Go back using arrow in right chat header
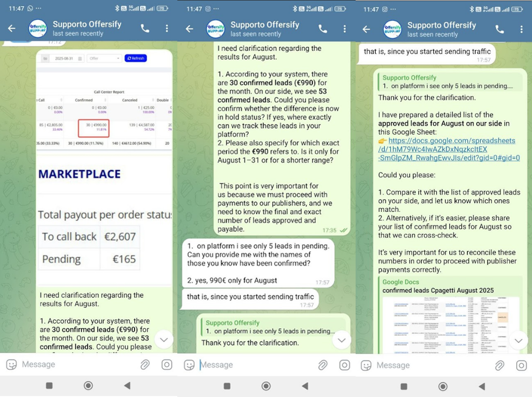The image size is (532, 397). [366, 29]
